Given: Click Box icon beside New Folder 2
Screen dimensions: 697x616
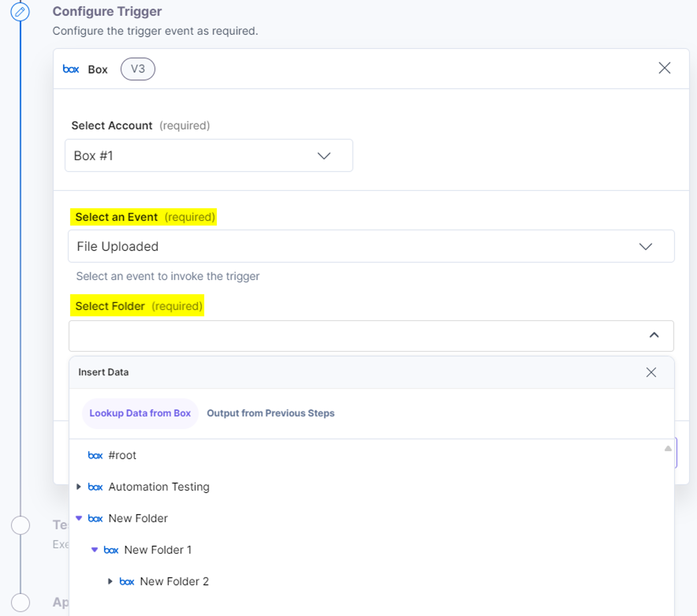Looking at the screenshot, I should tap(127, 581).
